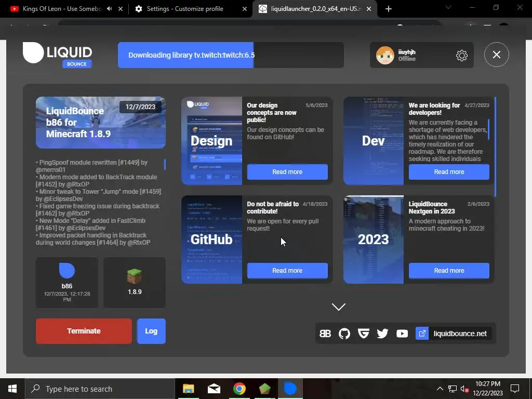Terminate the running game
Screen dimensions: 532x399
84,331
